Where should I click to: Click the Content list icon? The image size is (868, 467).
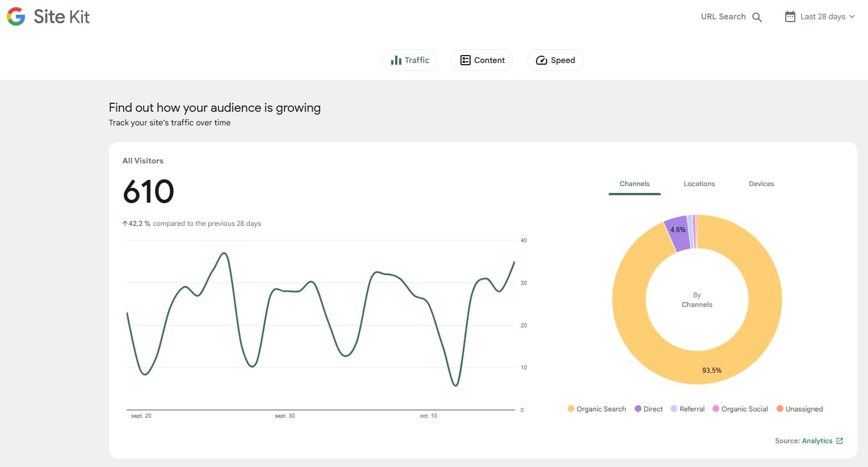[x=465, y=60]
